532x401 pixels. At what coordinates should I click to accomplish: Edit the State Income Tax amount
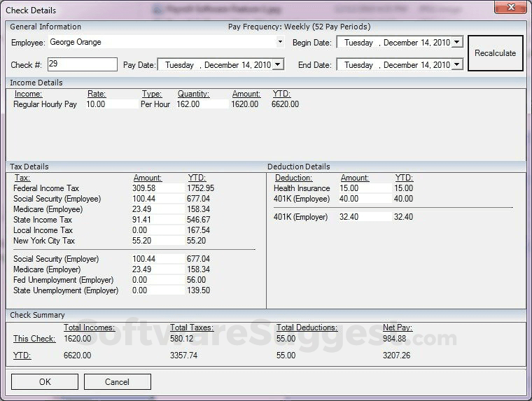click(156, 220)
